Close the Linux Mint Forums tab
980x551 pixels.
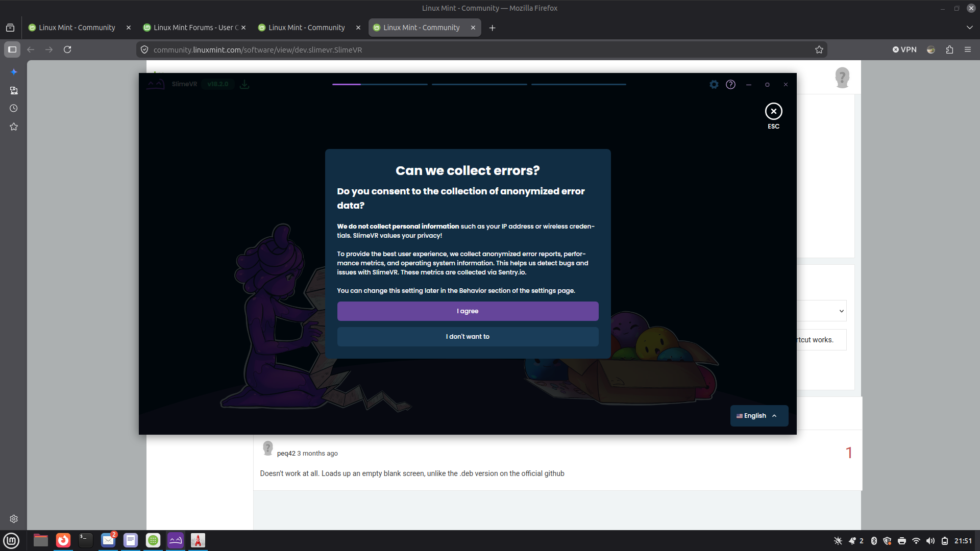pos(243,28)
